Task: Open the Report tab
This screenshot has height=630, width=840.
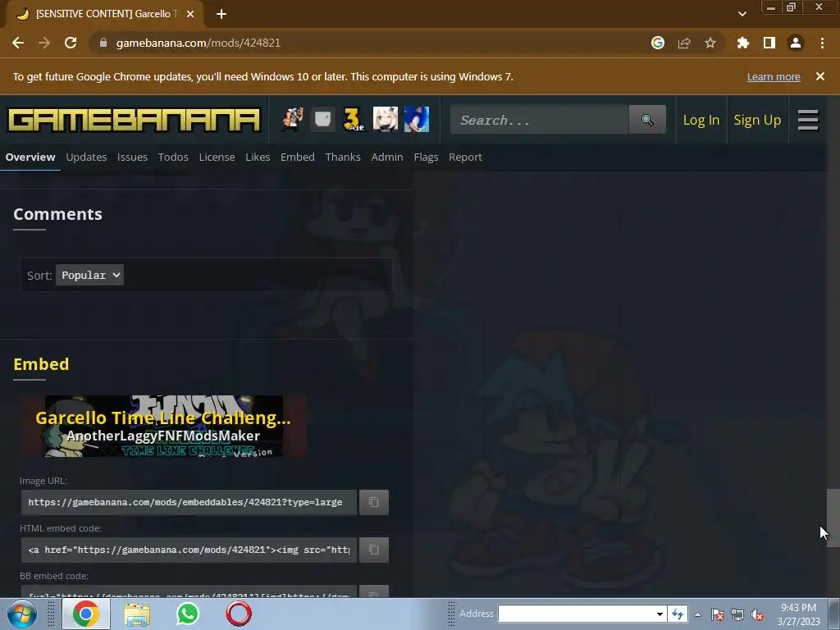Action: point(466,157)
